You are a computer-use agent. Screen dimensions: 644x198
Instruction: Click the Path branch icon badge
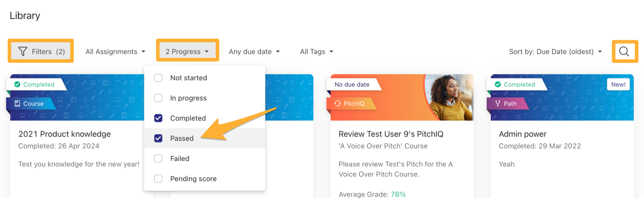tap(498, 104)
